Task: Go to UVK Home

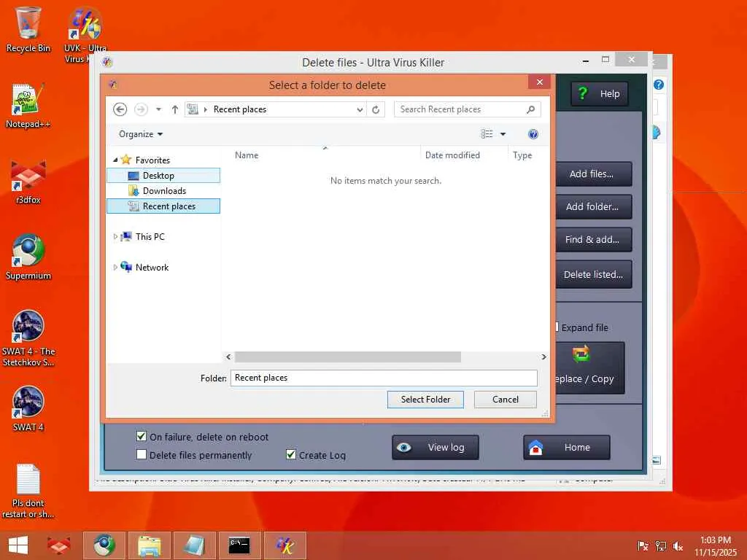Action: pos(566,447)
